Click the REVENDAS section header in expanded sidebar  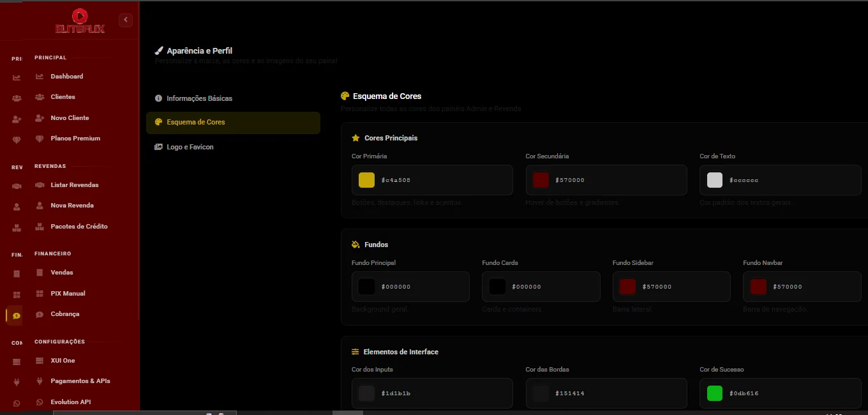click(x=50, y=166)
